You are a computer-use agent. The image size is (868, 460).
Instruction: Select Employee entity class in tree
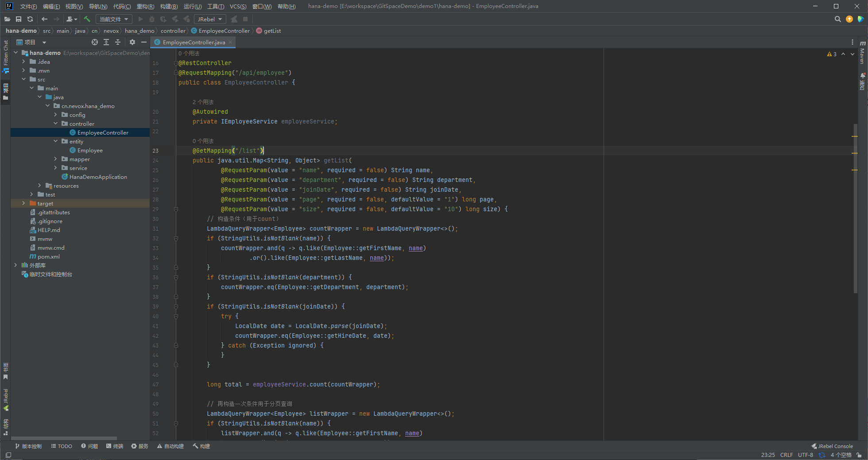pyautogui.click(x=90, y=150)
